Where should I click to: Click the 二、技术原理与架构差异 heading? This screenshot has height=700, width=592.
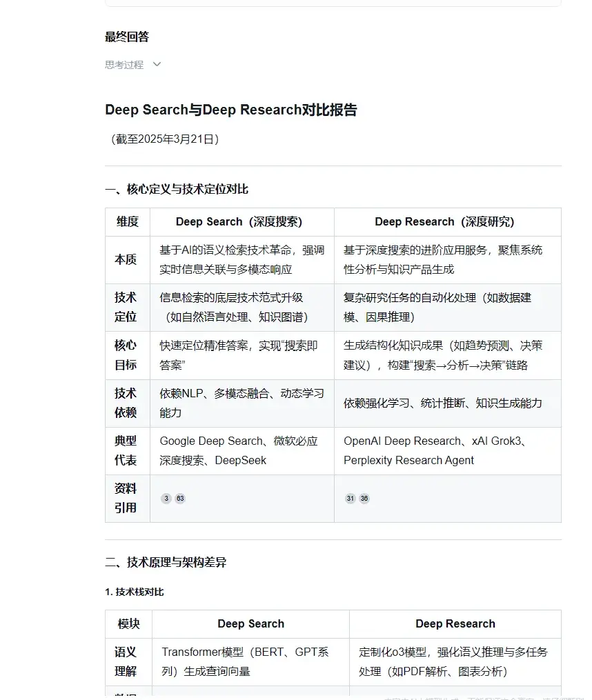tap(166, 561)
